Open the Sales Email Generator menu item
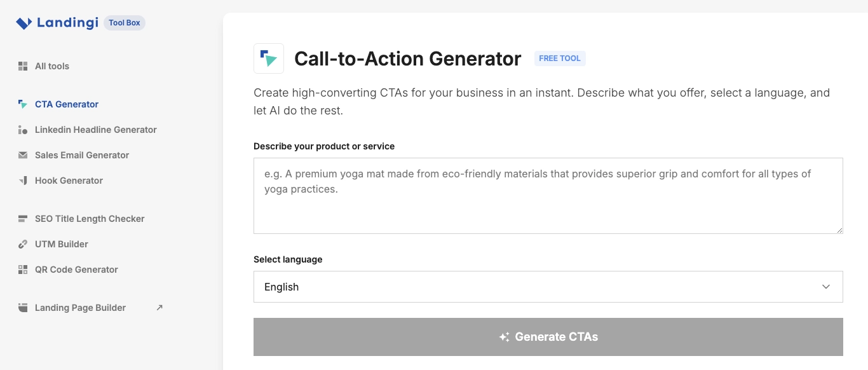 (x=82, y=155)
